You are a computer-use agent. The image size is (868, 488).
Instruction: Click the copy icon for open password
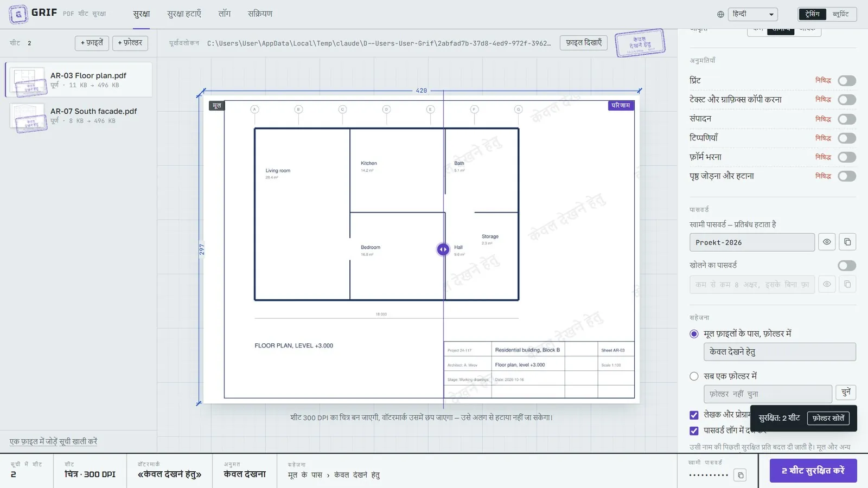pyautogui.click(x=847, y=284)
